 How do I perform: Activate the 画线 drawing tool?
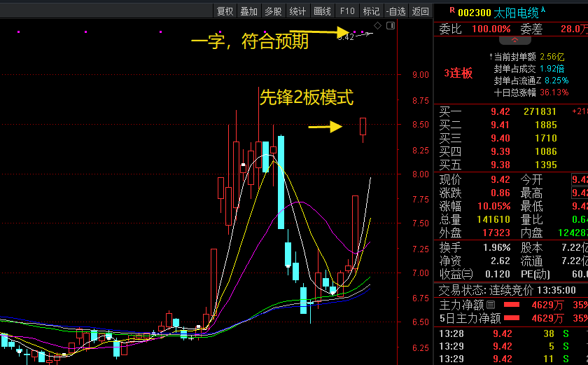322,11
